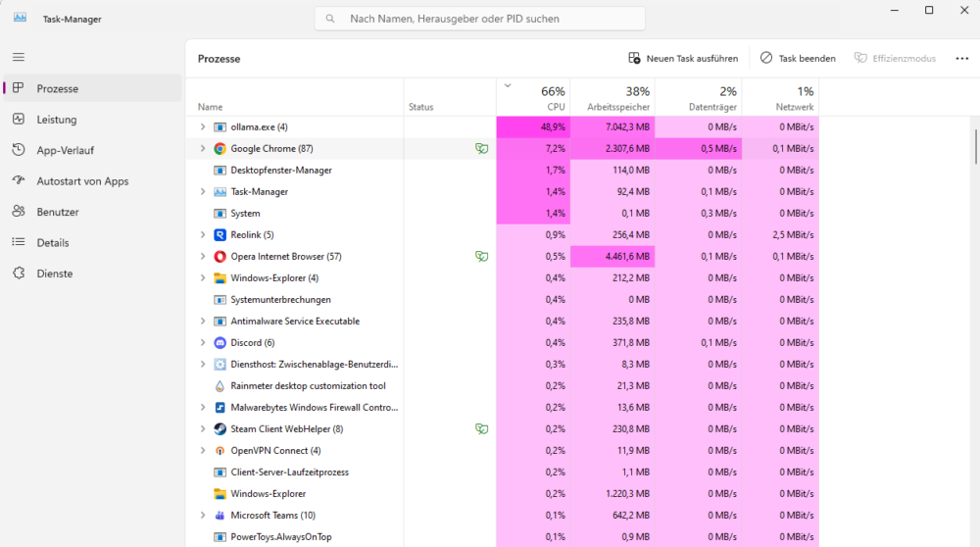
Task: Expand Antimalware Service Executable group
Action: [203, 322]
